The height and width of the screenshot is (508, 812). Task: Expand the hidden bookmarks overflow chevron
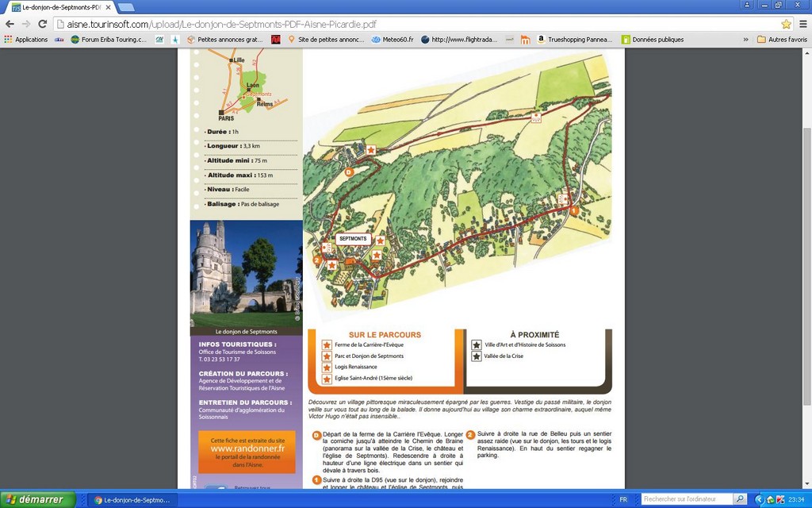point(745,39)
